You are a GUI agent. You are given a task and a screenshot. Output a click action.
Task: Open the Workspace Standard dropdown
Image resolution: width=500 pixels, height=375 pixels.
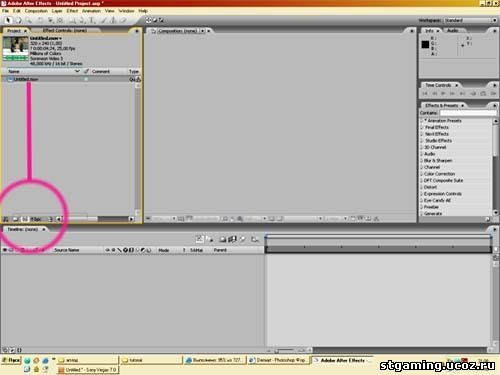pyautogui.click(x=470, y=20)
